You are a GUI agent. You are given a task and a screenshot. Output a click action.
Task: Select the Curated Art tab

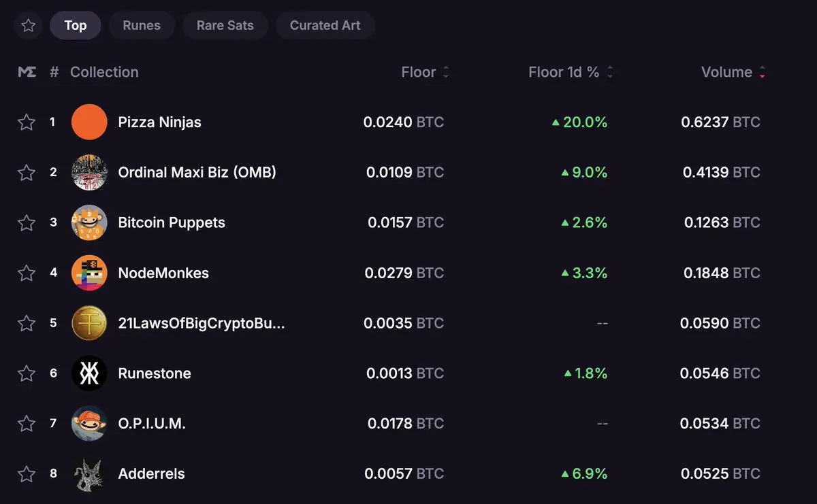pos(325,26)
